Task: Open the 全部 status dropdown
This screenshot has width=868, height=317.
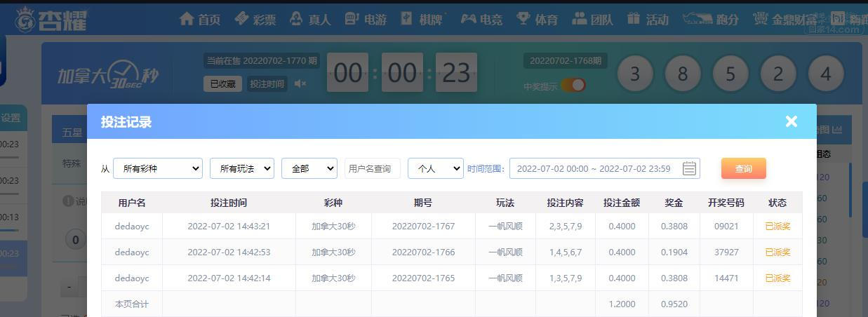Action: click(x=309, y=168)
